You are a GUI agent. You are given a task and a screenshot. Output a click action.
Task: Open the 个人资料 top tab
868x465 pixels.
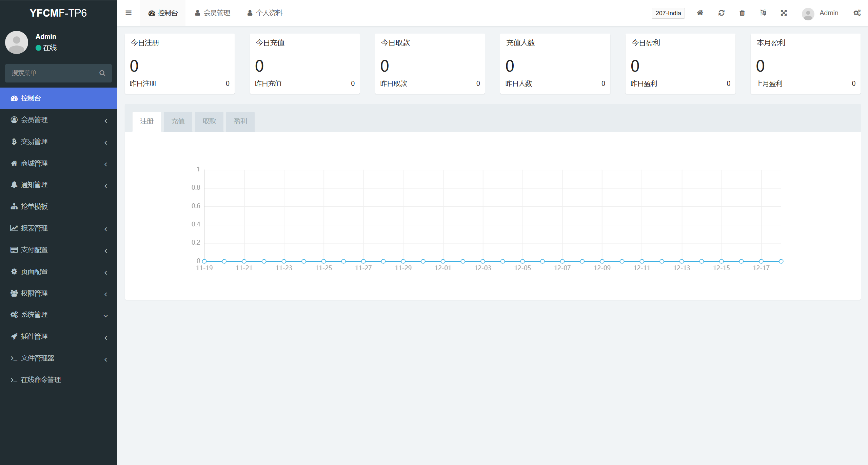click(x=265, y=13)
